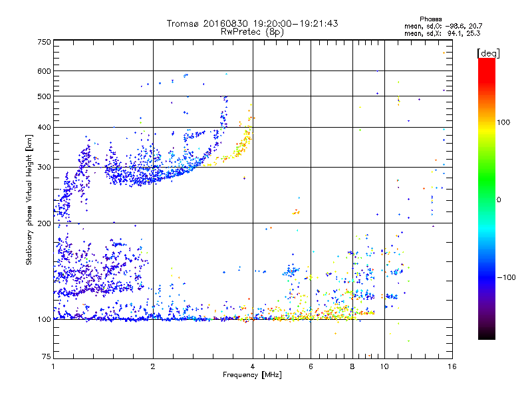Click the "600" height tick label
The image size is (532, 399).
tap(44, 71)
